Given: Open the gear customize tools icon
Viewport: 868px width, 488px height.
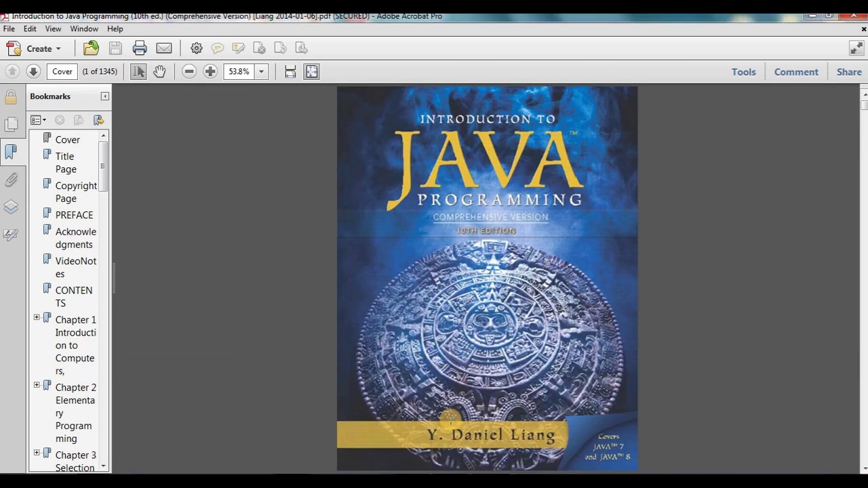Looking at the screenshot, I should 196,48.
